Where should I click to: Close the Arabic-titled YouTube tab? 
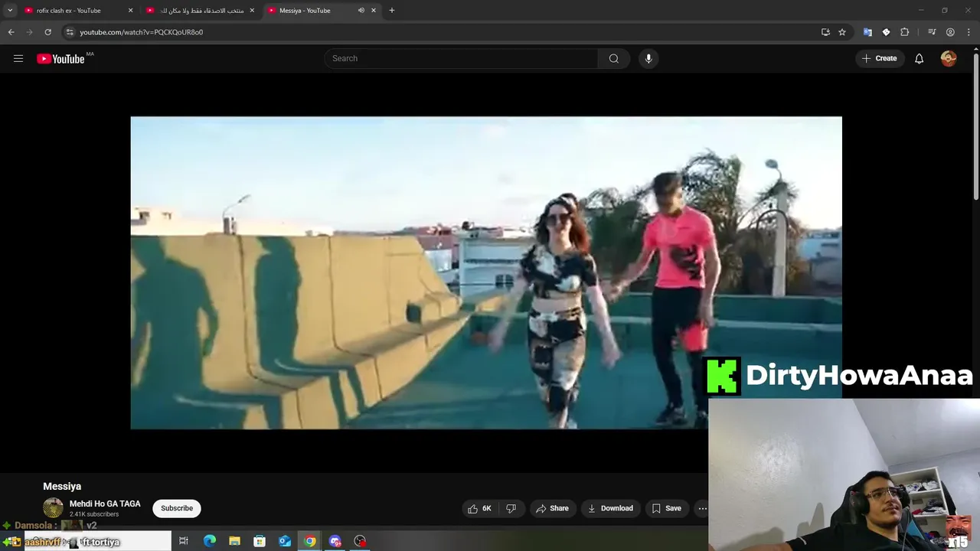point(252,11)
